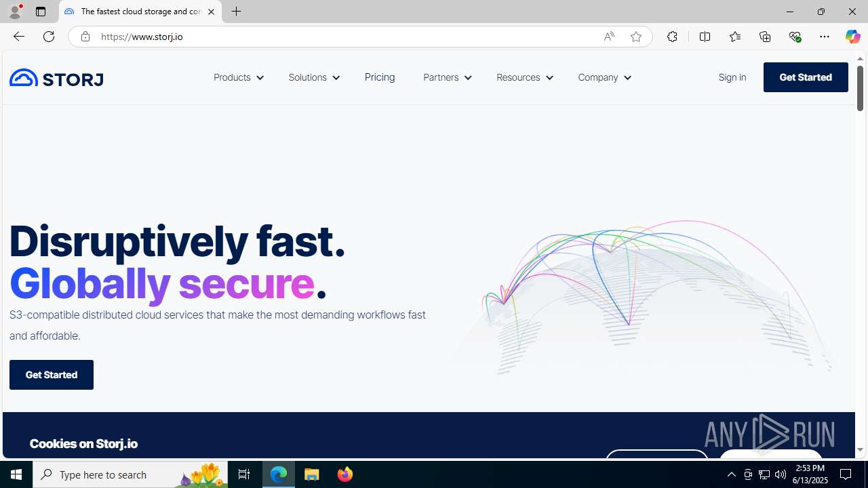Toggle Split screen view
868x488 pixels.
705,37
